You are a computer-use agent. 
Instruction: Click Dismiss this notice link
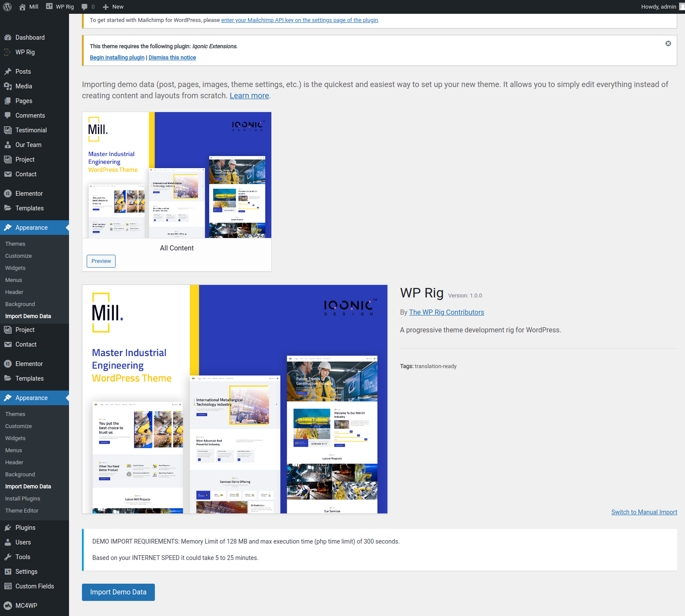click(x=172, y=58)
